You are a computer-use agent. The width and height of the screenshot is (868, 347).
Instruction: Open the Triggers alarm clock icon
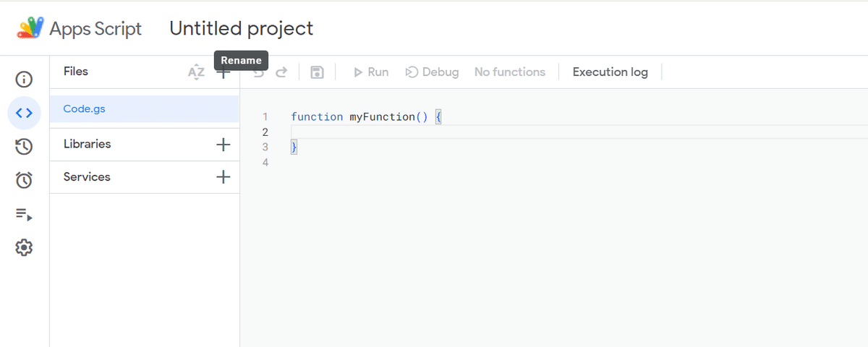24,180
